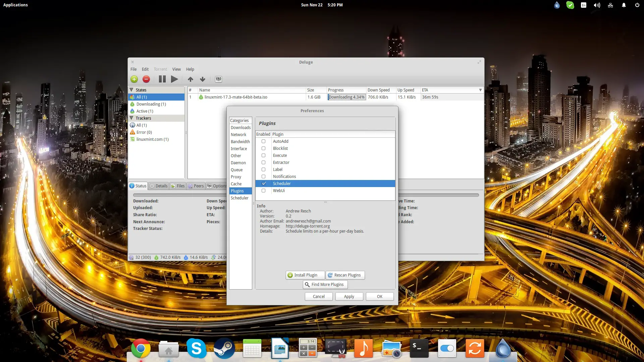The height and width of the screenshot is (362, 644).
Task: Open the Proxy preferences category
Action: [x=240, y=177]
